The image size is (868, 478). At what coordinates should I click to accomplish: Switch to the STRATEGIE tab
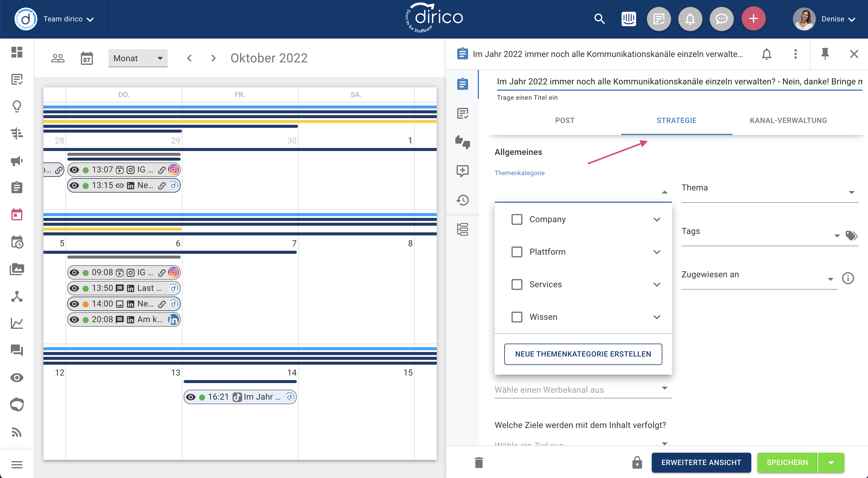tap(676, 121)
